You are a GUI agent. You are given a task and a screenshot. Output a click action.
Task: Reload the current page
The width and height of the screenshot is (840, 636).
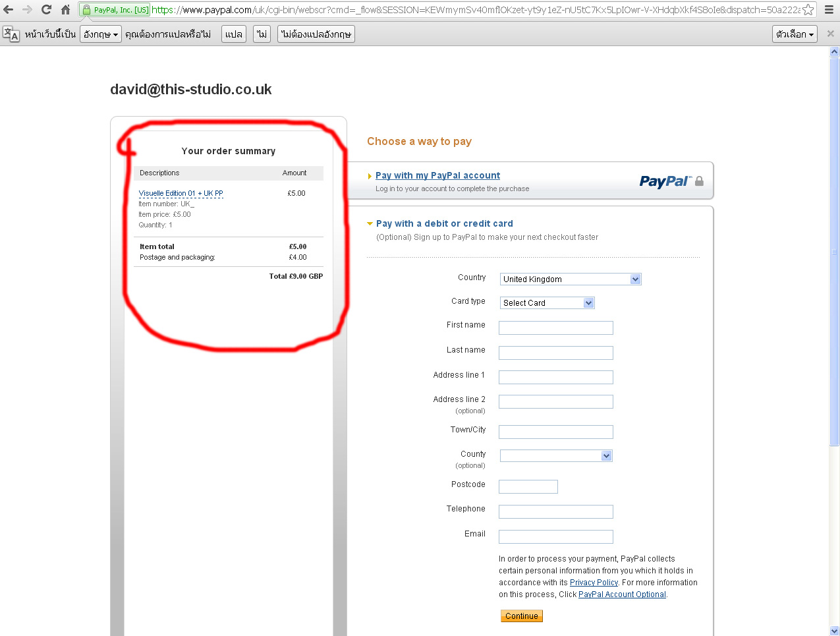click(x=46, y=10)
